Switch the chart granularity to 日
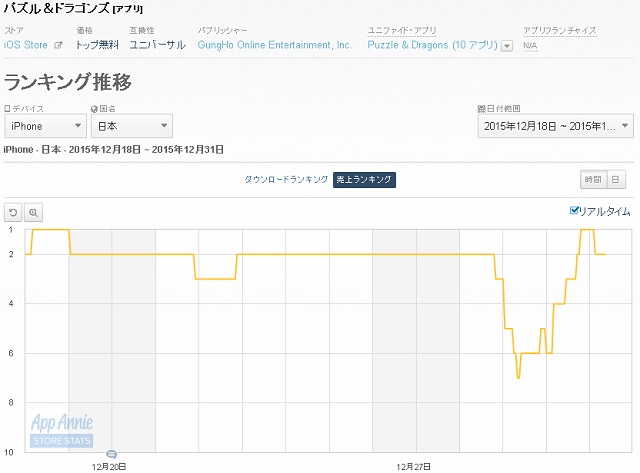Image resolution: width=640 pixels, height=473 pixels. click(x=616, y=179)
